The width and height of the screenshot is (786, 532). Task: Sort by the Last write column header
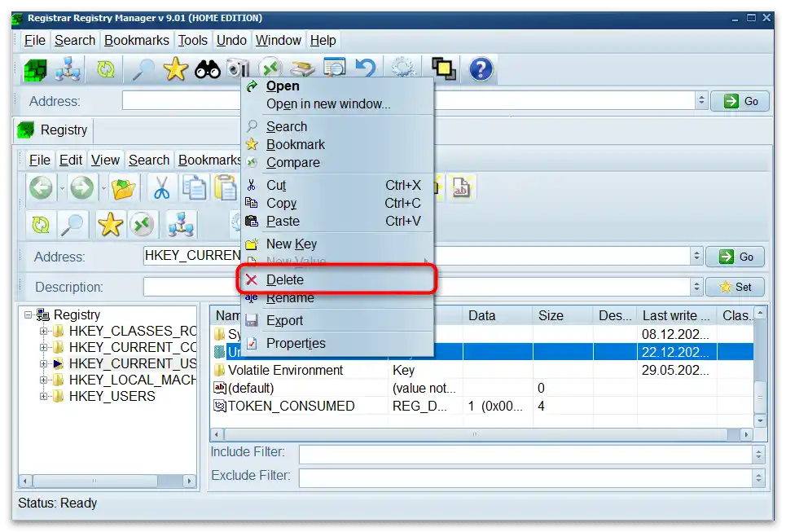677,315
